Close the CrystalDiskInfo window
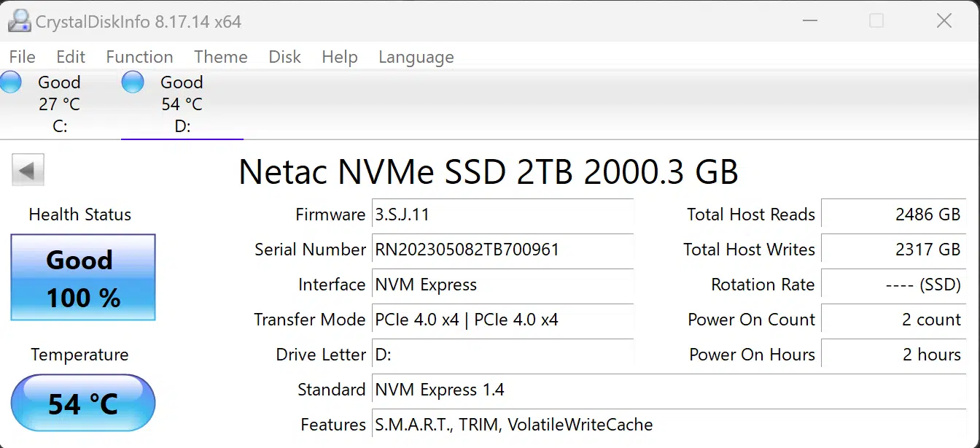This screenshot has height=448, width=980. tap(944, 21)
